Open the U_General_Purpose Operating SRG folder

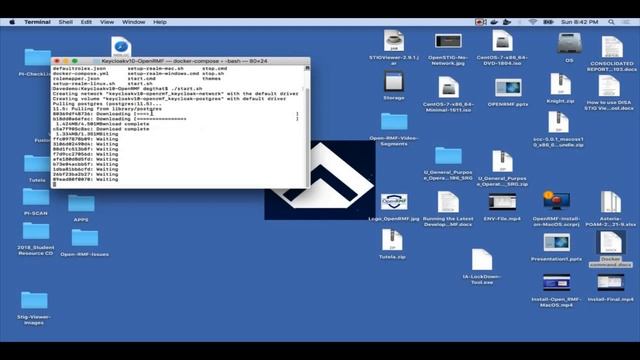pos(448,156)
